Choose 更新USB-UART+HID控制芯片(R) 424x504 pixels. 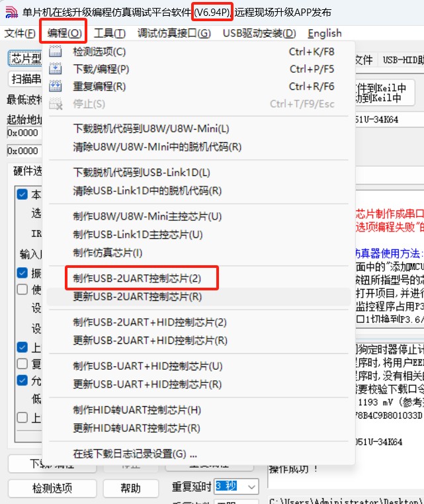(x=198, y=384)
